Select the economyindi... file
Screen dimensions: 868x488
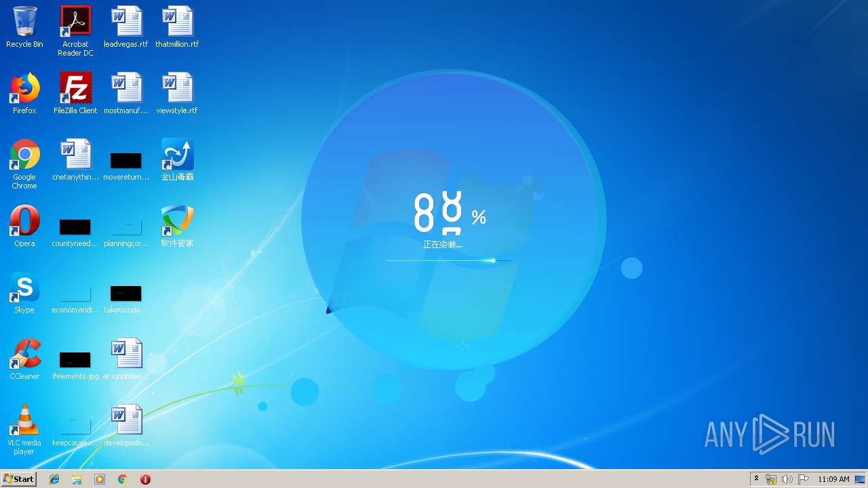click(75, 298)
